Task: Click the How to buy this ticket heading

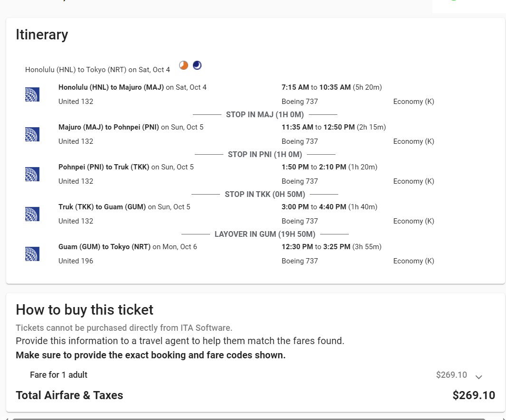Action: point(85,310)
